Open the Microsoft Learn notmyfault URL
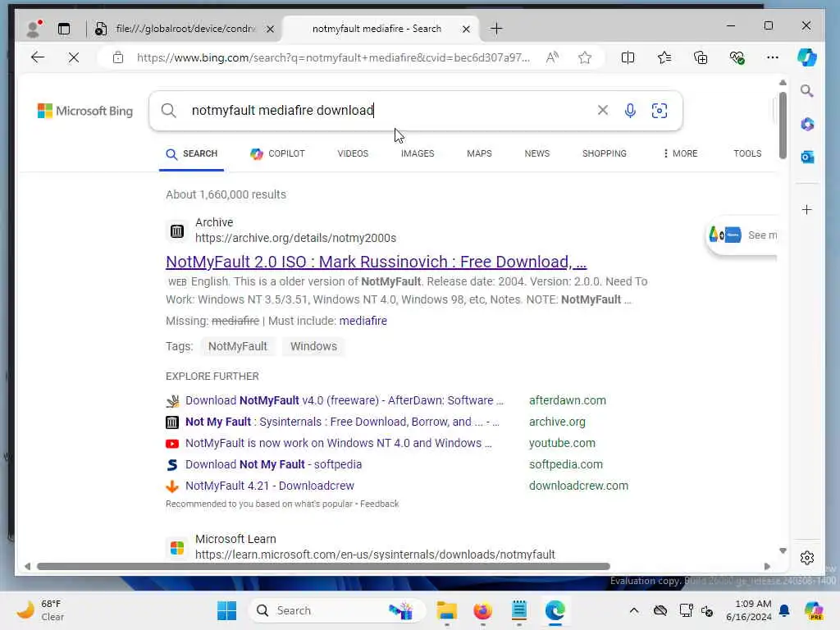This screenshot has width=840, height=630. pyautogui.click(x=375, y=555)
